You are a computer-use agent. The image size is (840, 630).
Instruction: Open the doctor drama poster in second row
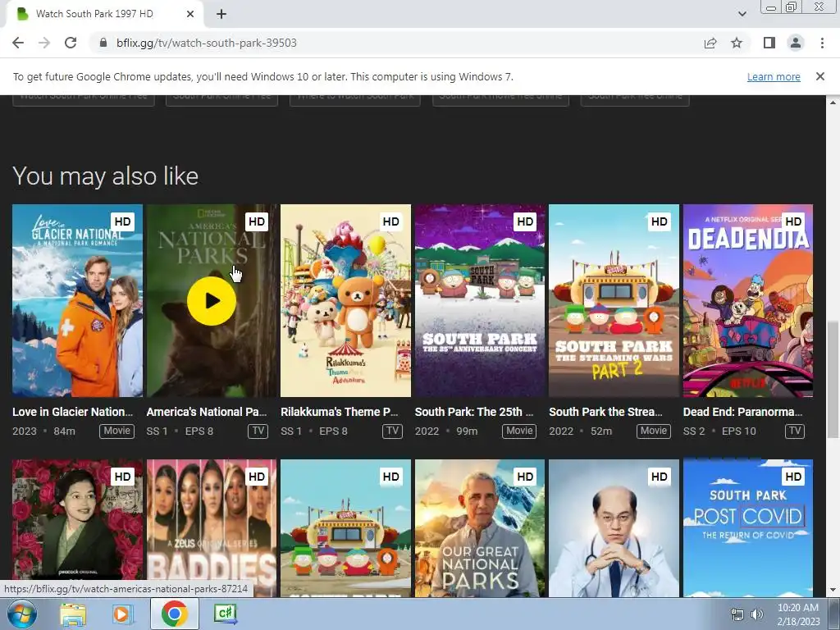[614, 527]
